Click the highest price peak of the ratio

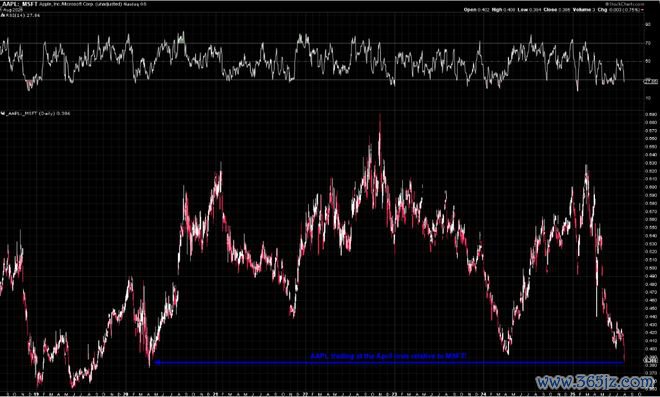[x=380, y=115]
